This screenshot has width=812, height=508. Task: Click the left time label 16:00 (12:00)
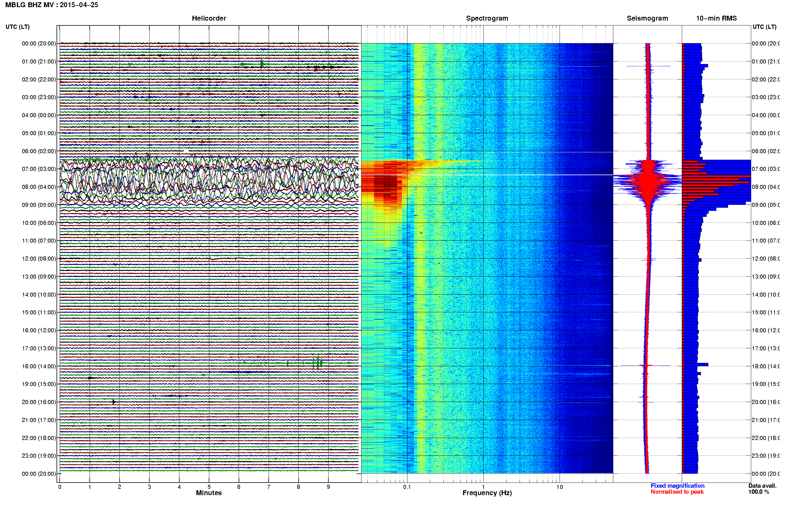click(x=39, y=331)
